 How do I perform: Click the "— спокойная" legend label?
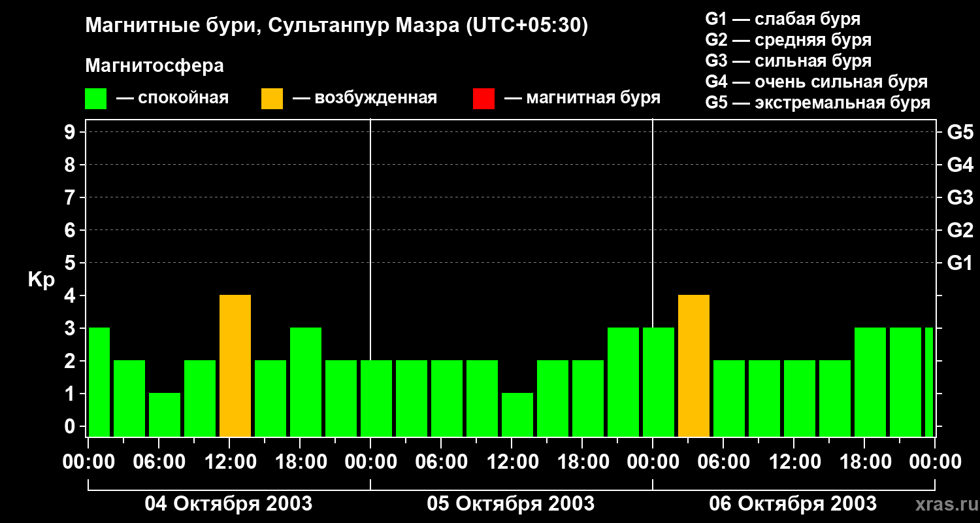172,99
